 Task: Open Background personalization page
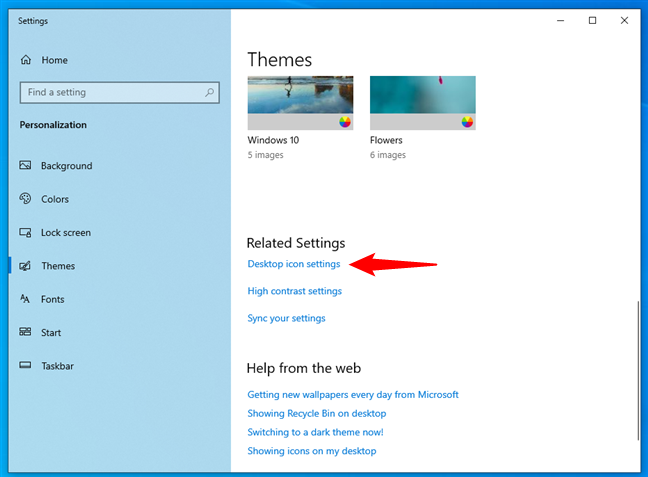(67, 166)
